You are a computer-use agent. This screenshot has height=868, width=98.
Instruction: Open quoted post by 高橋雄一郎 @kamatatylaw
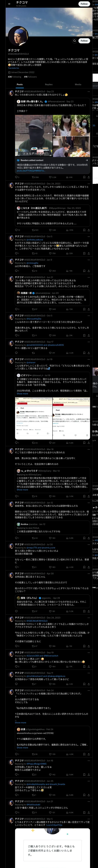(x=52, y=298)
